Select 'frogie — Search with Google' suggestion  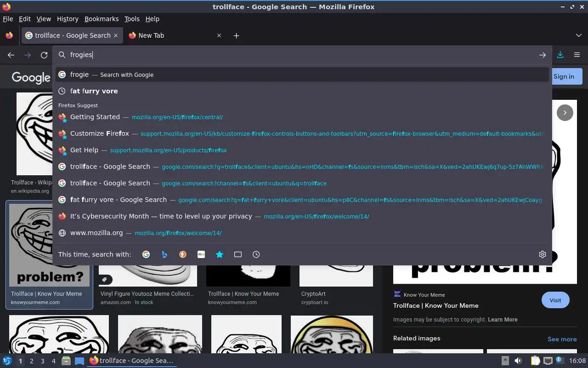point(302,75)
